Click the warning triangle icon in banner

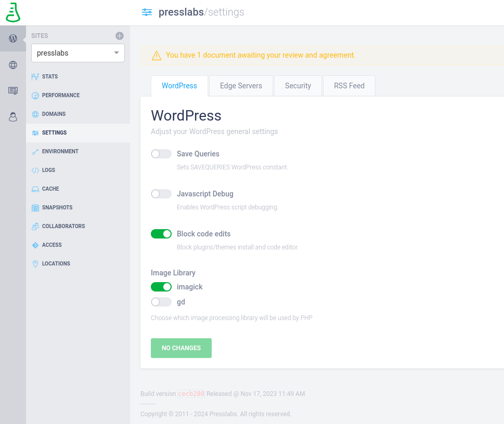tap(156, 56)
